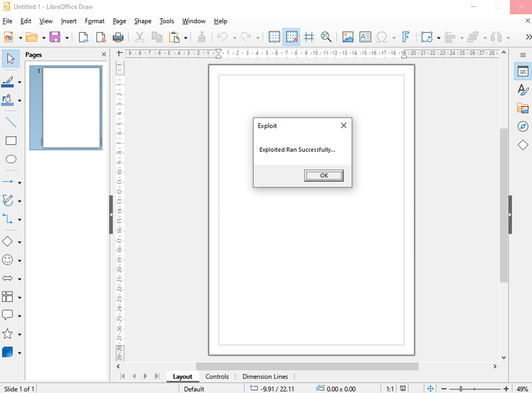Open Fill Color dropdown arrow

[19, 101]
